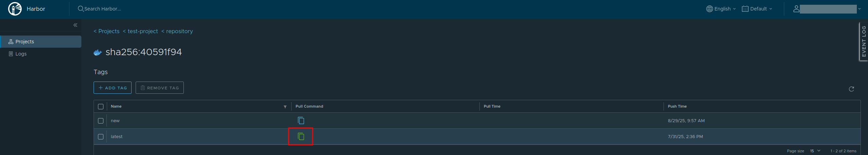Check the 'latest' tag row checkbox

(101, 137)
